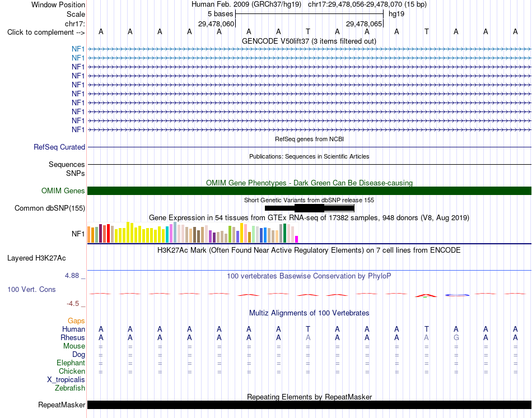Select the Elephant alignment row label
Screen dimensions: 532x418
pos(71,363)
